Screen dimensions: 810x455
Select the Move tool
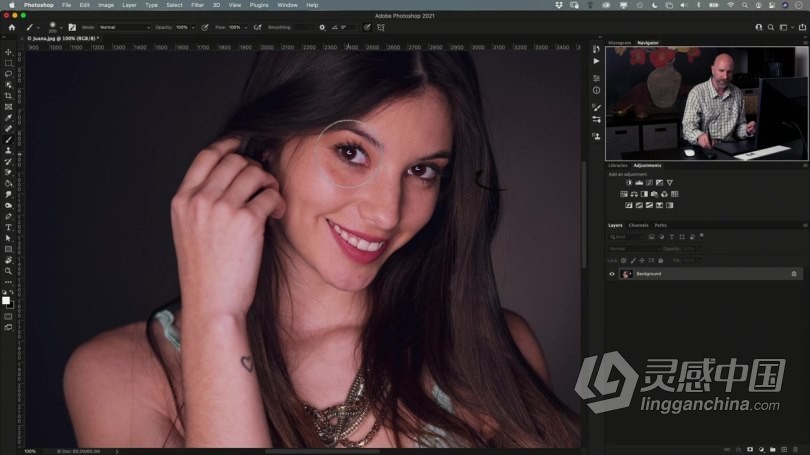click(x=8, y=52)
